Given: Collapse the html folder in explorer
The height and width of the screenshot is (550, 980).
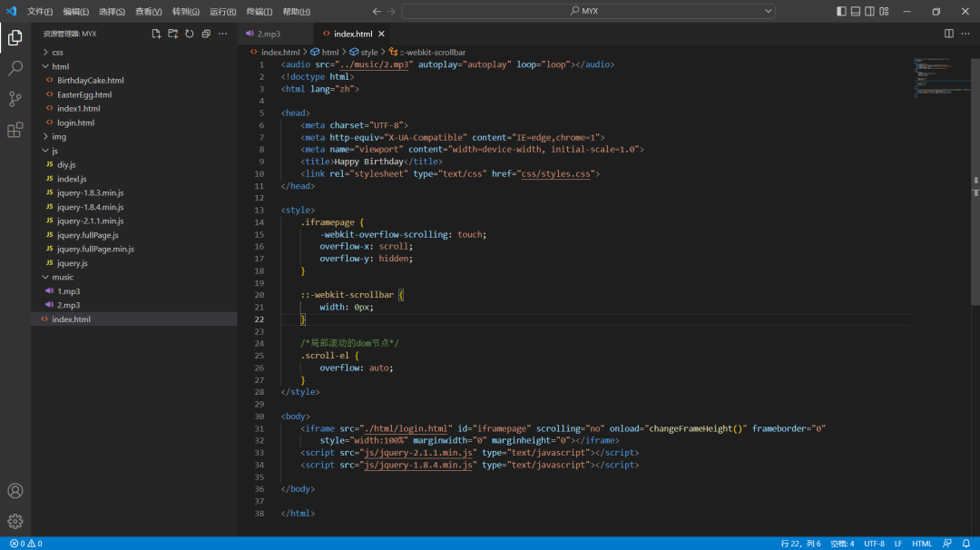Looking at the screenshot, I should point(60,66).
